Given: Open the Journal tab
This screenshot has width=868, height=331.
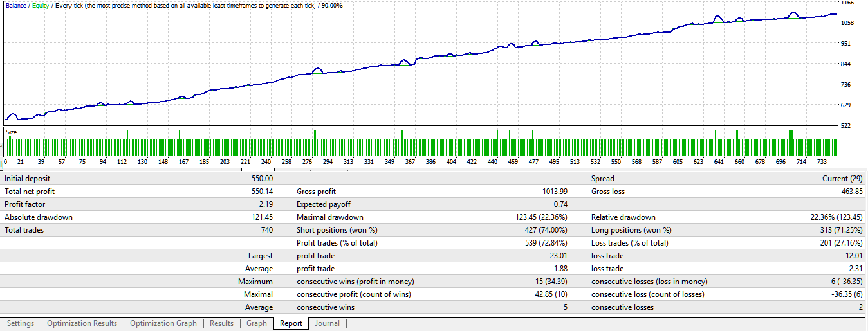Looking at the screenshot, I should [327, 323].
